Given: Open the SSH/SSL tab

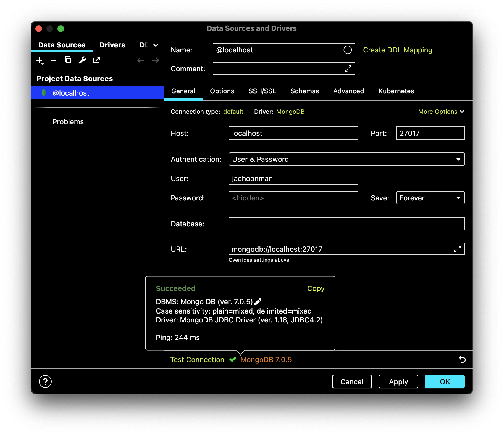Looking at the screenshot, I should point(262,91).
